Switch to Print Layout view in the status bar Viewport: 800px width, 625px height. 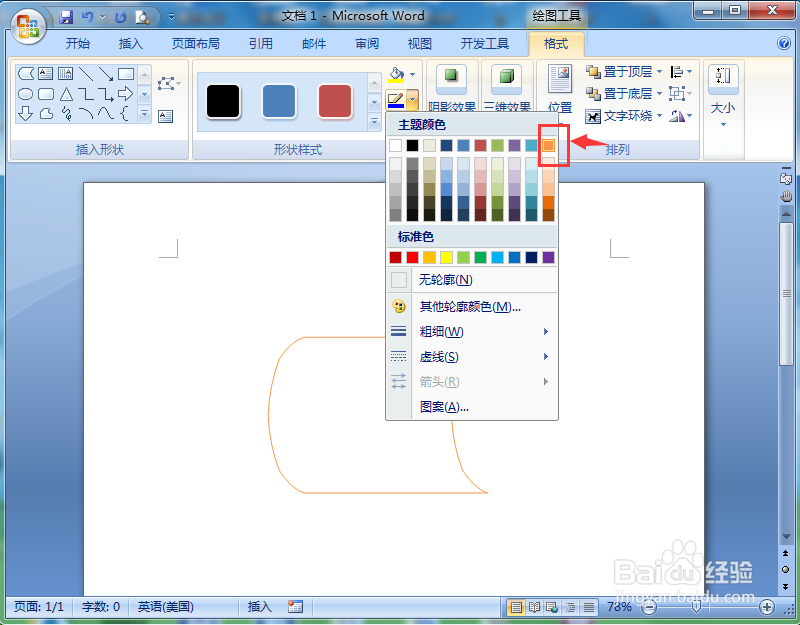click(x=516, y=607)
